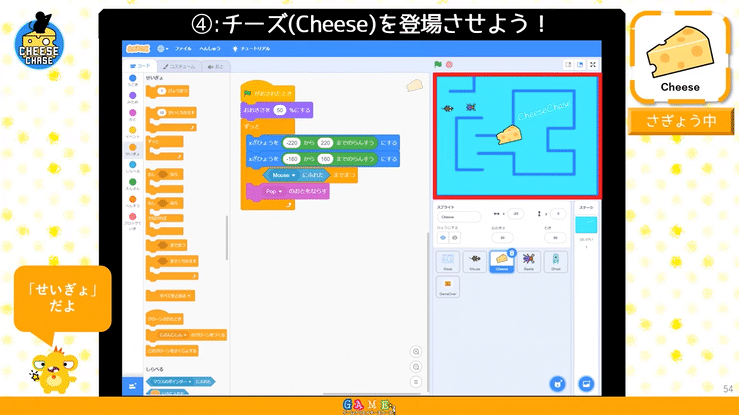Edit the size value 50 in looks block
This screenshot has height=415, width=739.
280,110
